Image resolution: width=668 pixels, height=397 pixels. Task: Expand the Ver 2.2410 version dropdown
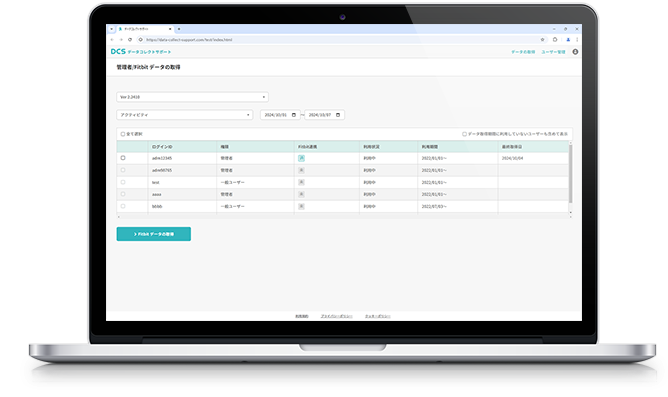(192, 97)
